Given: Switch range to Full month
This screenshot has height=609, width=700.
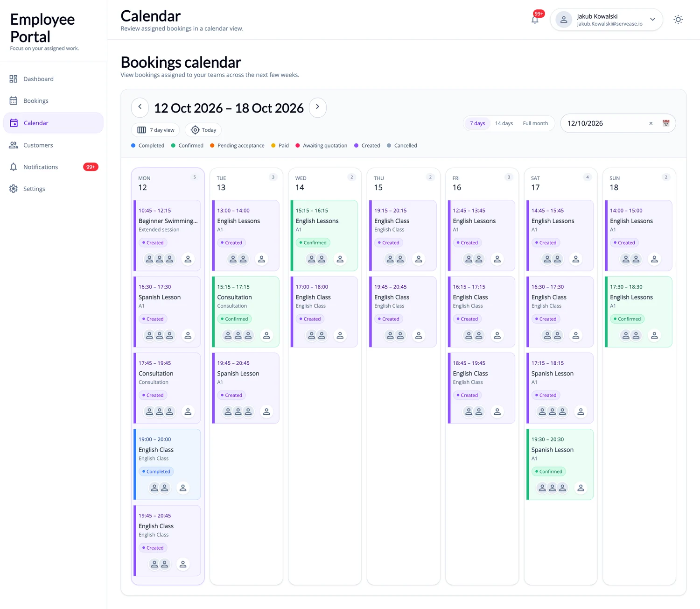Looking at the screenshot, I should [x=535, y=123].
